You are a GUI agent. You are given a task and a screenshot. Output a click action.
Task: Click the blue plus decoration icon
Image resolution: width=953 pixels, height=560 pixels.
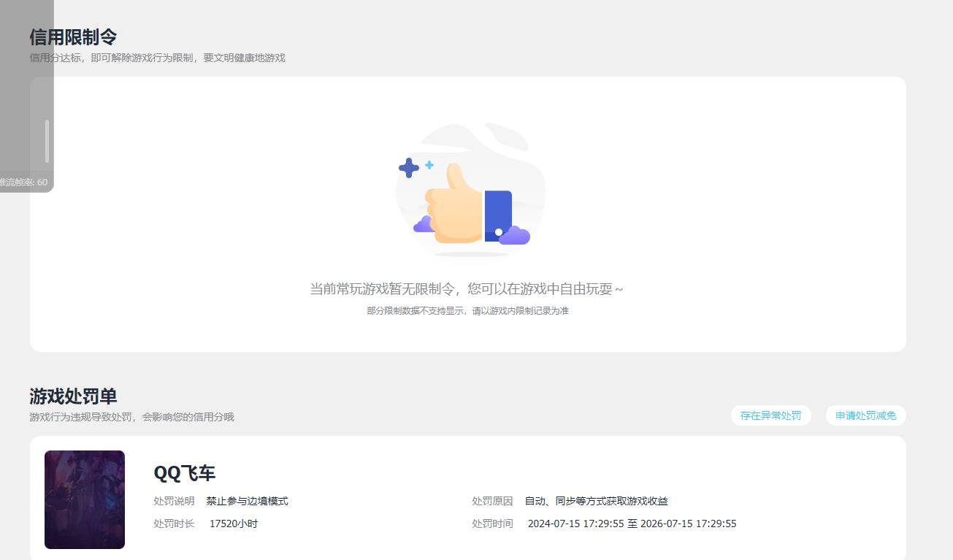click(x=410, y=168)
